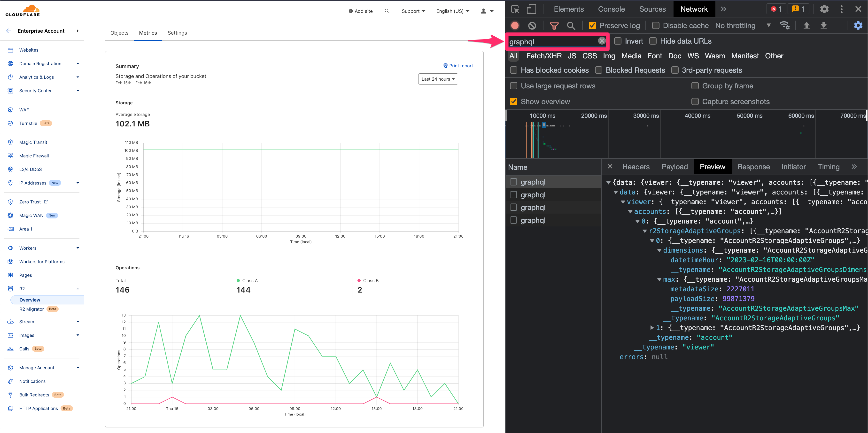Click the Class A green legend dot
Image resolution: width=868 pixels, height=433 pixels.
238,281
